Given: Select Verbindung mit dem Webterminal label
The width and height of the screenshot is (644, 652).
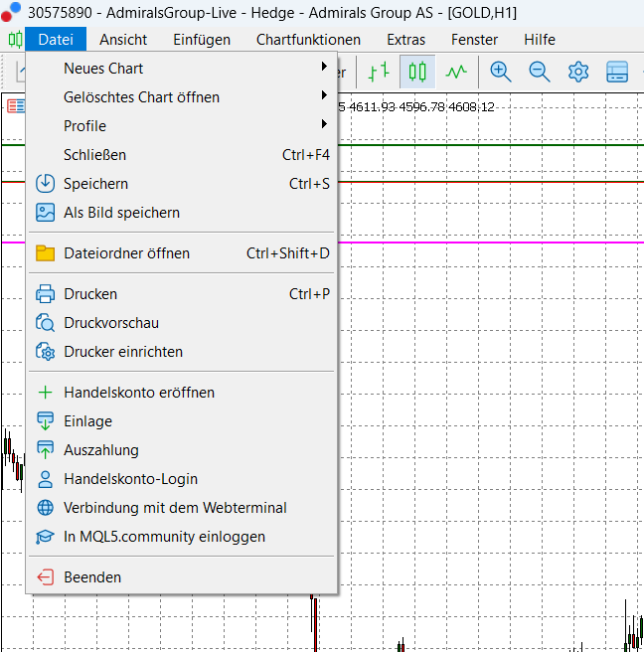Looking at the screenshot, I should [x=175, y=508].
